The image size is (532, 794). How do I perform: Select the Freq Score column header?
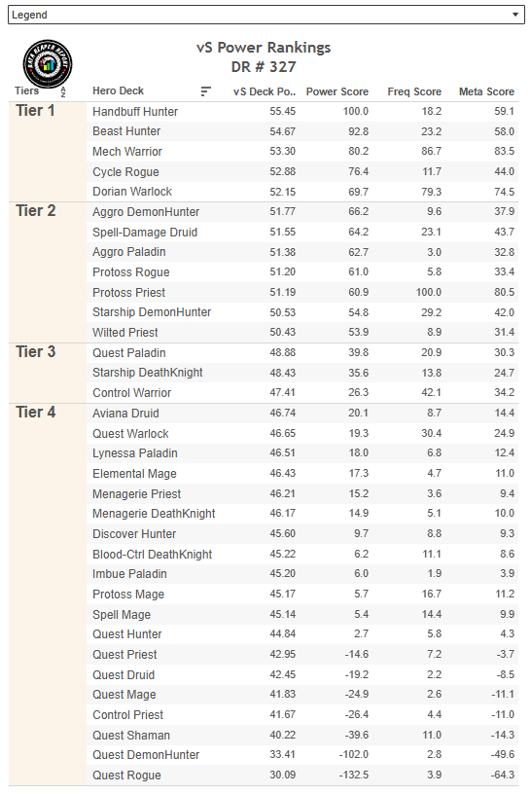414,91
